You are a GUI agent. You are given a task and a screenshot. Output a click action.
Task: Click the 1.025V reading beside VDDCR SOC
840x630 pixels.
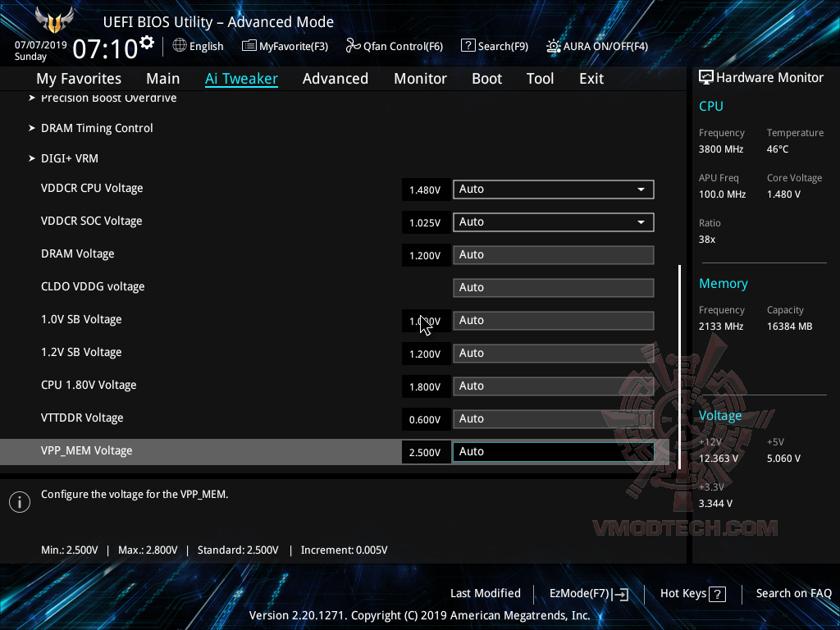426,222
